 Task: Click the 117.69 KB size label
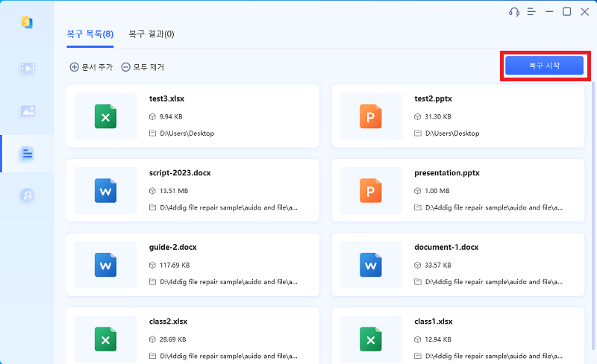[175, 265]
